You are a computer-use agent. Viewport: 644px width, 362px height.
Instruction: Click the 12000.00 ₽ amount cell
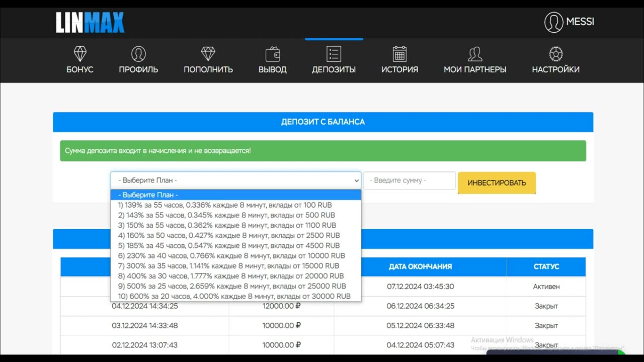tap(282, 306)
